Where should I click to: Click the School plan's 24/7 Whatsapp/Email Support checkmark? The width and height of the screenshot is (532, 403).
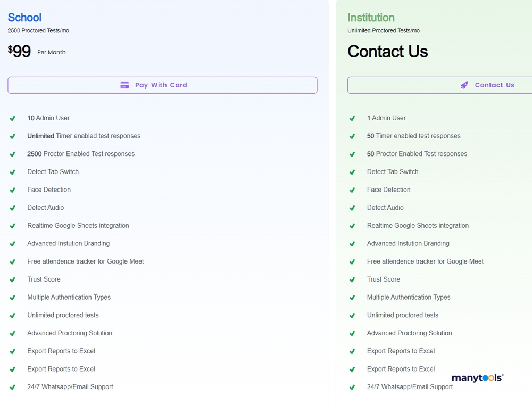(13, 388)
